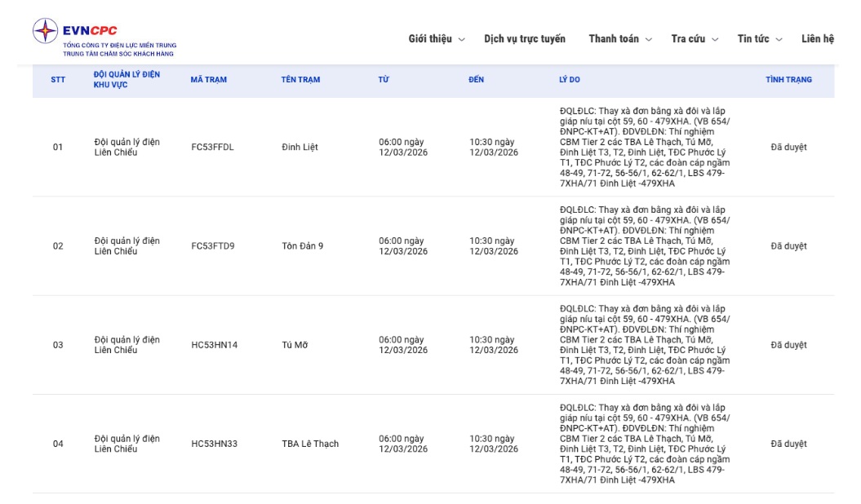Expand the Giới thiệu dropdown menu
The width and height of the screenshot is (861, 504).
pos(437,39)
